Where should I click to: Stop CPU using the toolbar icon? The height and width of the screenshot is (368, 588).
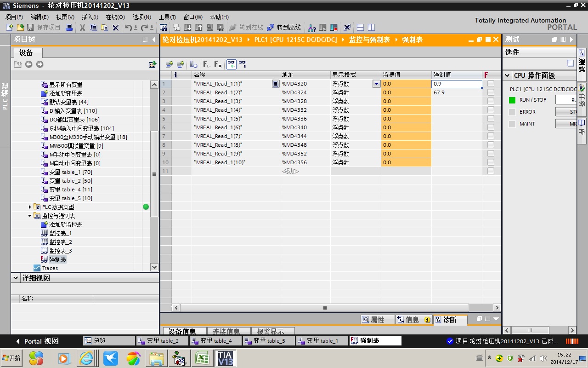pos(334,28)
